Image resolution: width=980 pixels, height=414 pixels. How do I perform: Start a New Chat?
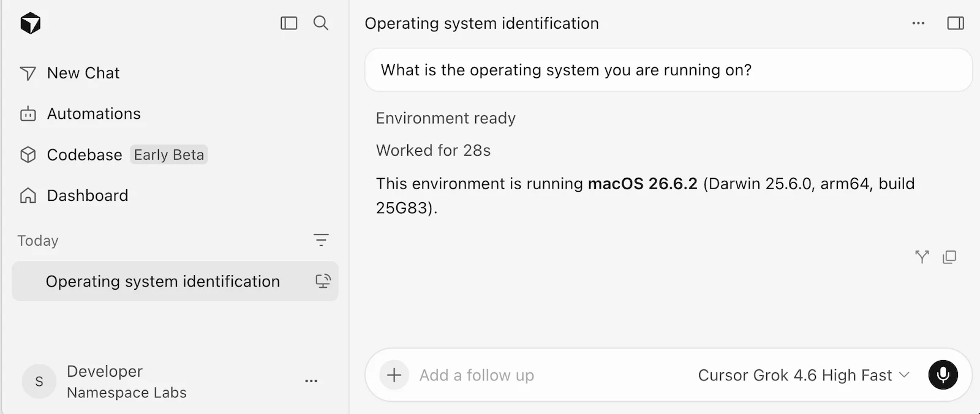83,73
